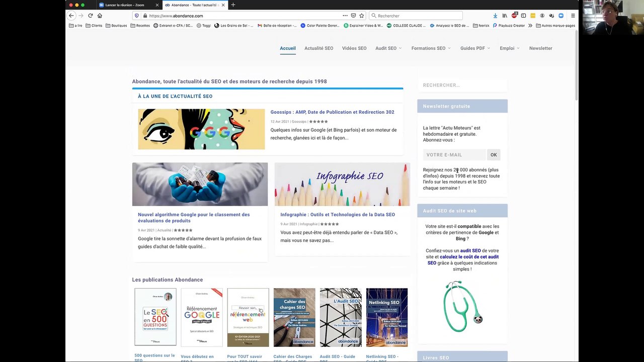Click the blue gloved hands thumbnail
644x362 pixels.
click(x=200, y=184)
